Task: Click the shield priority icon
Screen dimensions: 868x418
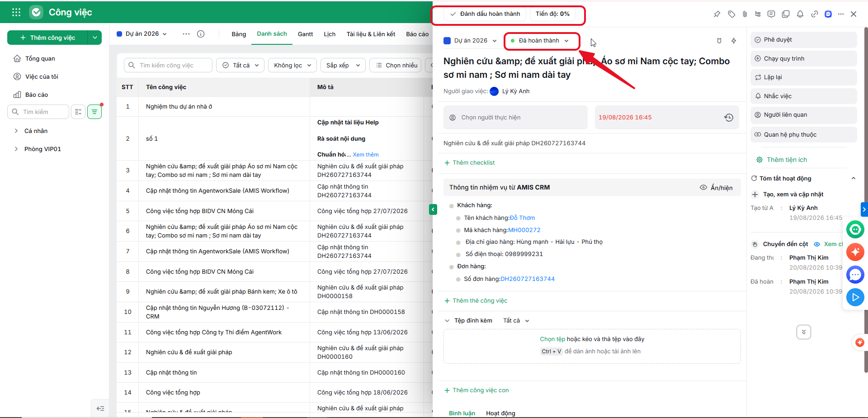Action: (719, 41)
